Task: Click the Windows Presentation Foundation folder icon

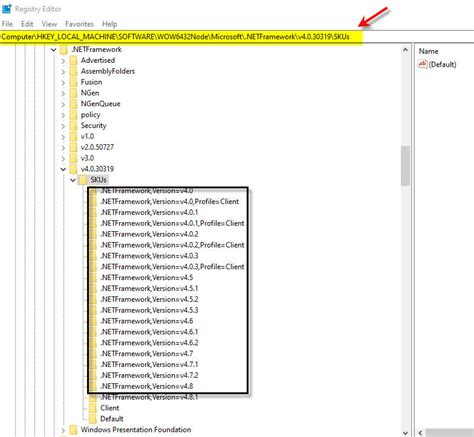Action: 73,430
